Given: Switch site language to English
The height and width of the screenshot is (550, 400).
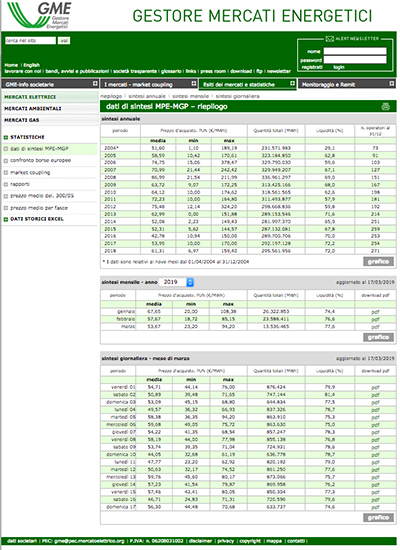Looking at the screenshot, I should [32, 65].
